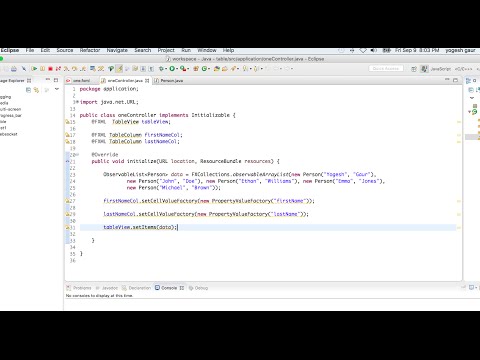The width and height of the screenshot is (480, 360).
Task: Open the Edit menu
Action: pos(45,50)
